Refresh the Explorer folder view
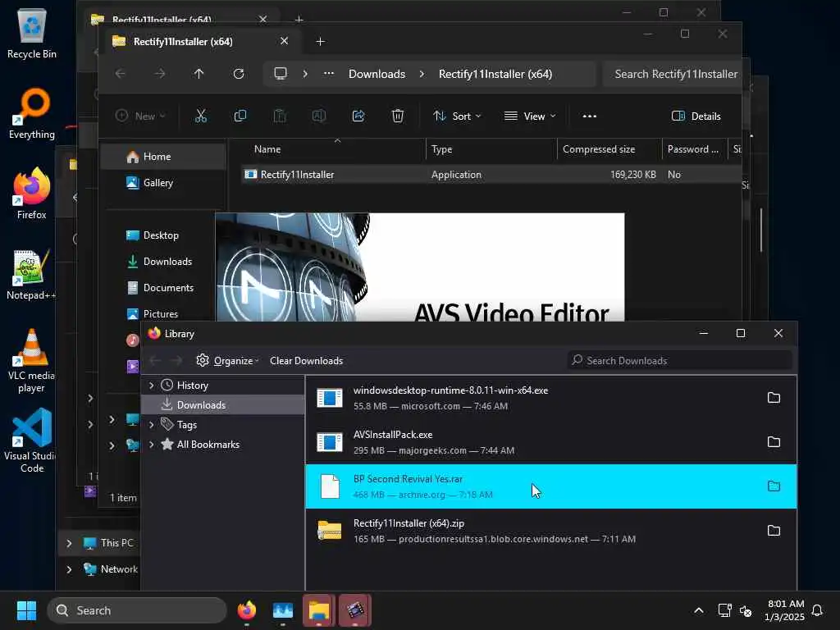The image size is (840, 630). [239, 74]
